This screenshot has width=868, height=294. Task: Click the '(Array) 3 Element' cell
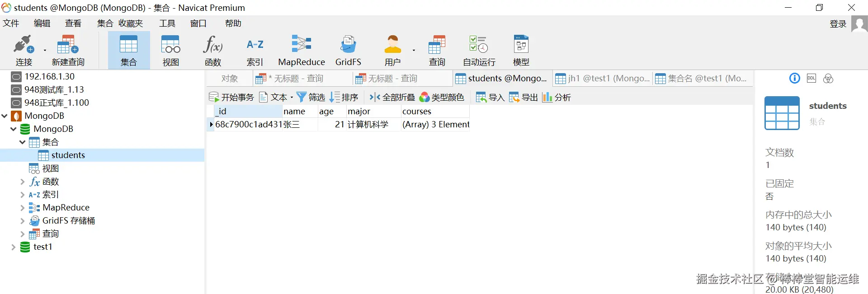[x=435, y=124]
